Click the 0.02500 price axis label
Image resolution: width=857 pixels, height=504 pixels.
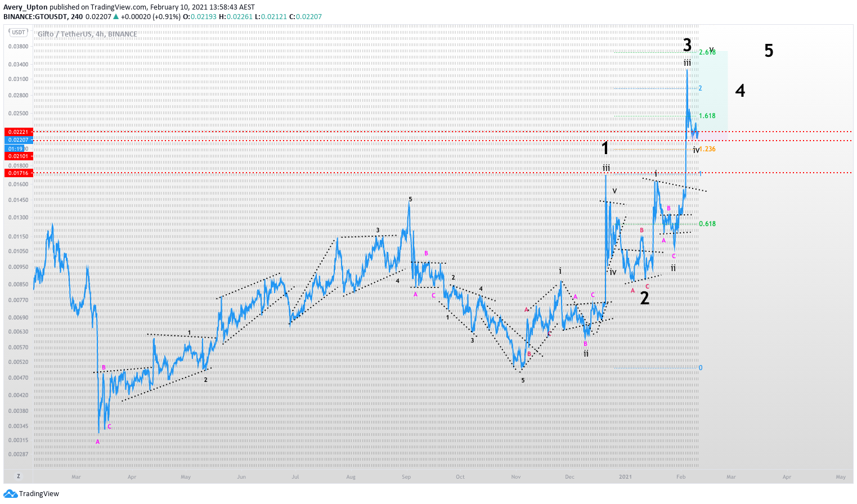pyautogui.click(x=19, y=114)
